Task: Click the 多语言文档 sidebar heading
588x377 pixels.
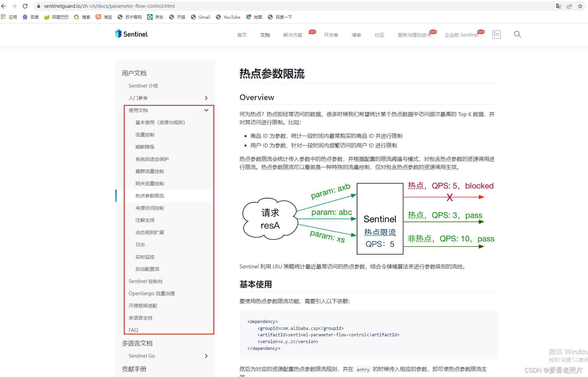Action: click(x=137, y=343)
